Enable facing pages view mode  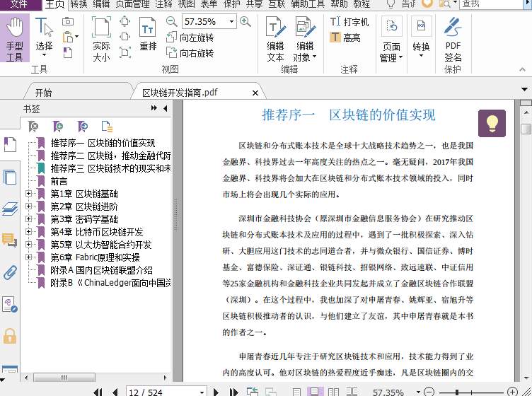[x=333, y=392]
